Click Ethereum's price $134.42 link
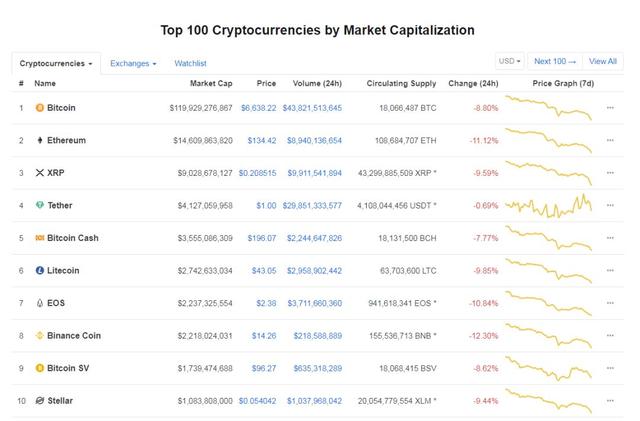Image resolution: width=640 pixels, height=421 pixels. point(262,140)
